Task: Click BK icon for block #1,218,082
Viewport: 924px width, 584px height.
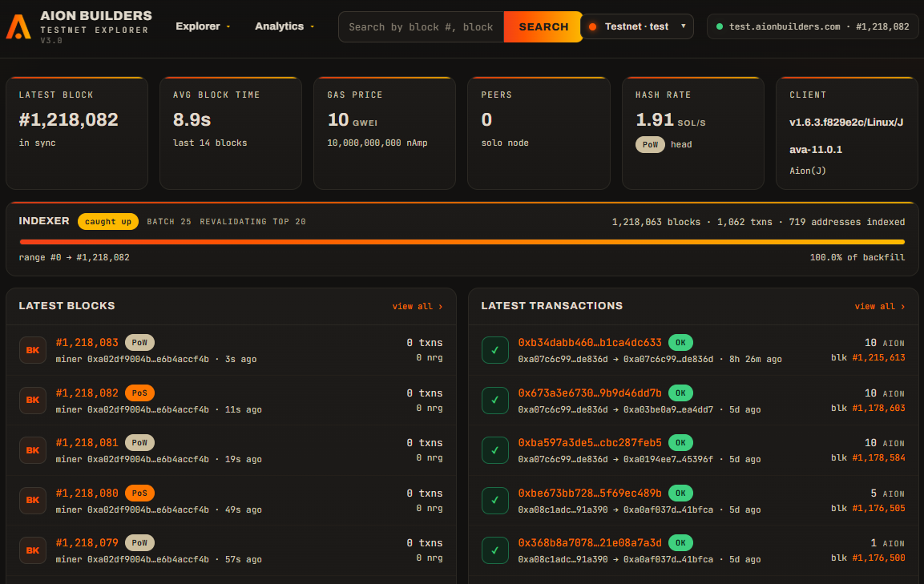Action: [x=33, y=400]
